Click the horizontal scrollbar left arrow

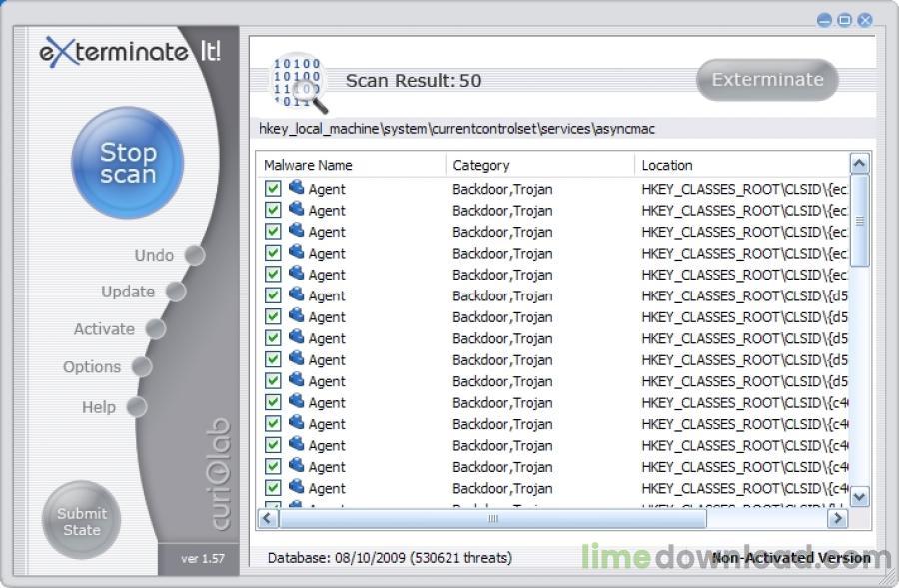267,519
